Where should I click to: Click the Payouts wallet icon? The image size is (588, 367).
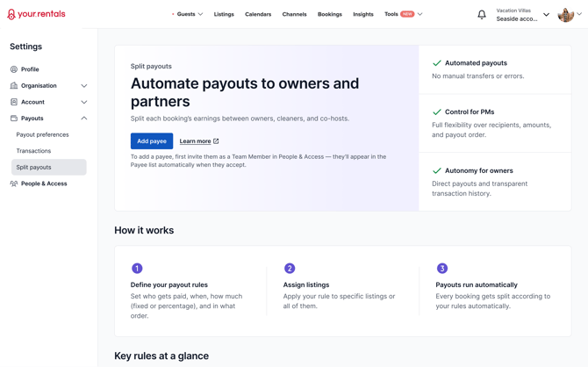click(14, 119)
